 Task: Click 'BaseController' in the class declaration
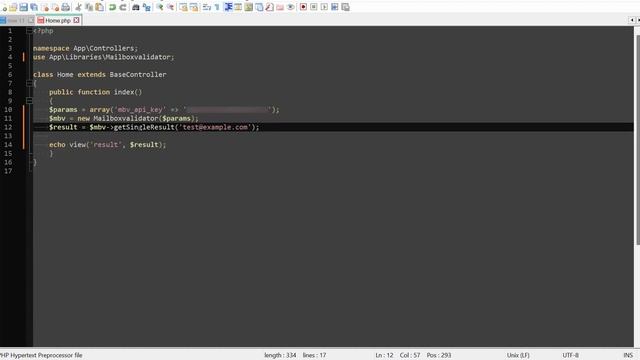click(138, 75)
